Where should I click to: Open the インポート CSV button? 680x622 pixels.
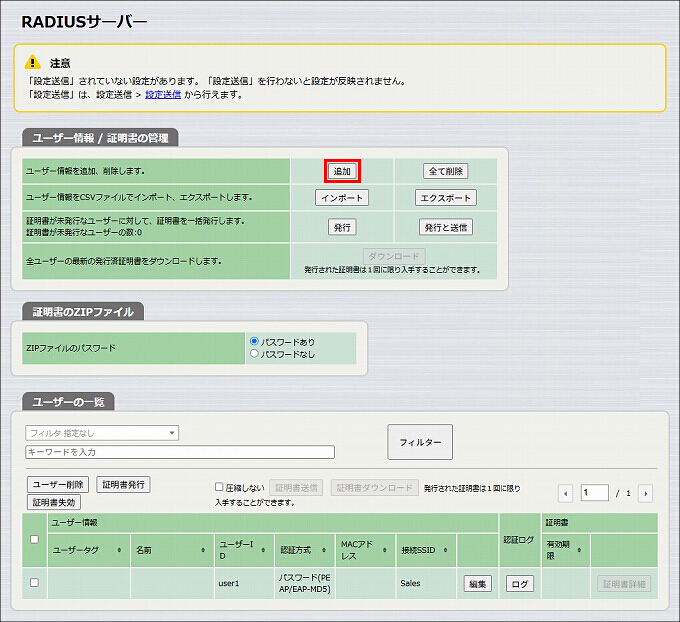(x=342, y=198)
